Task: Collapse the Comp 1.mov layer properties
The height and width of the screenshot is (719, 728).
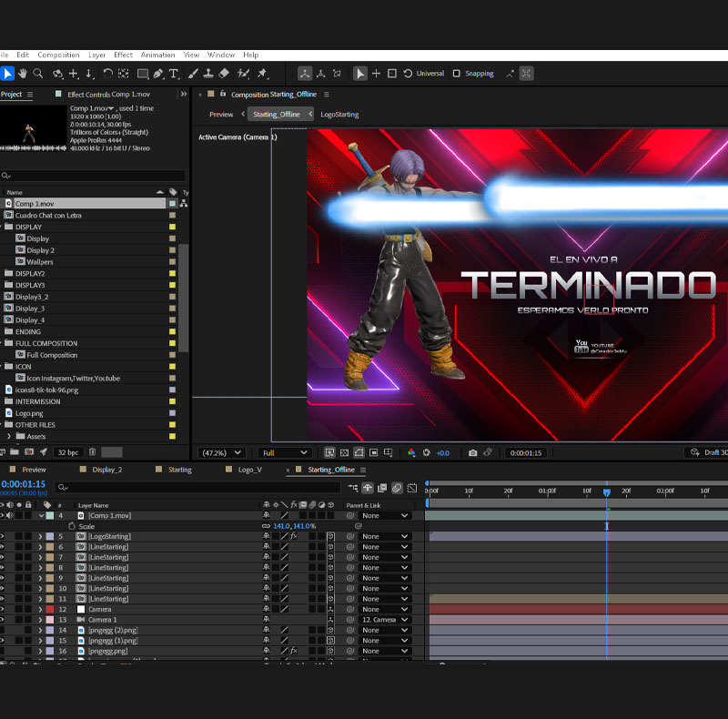Action: (x=41, y=515)
